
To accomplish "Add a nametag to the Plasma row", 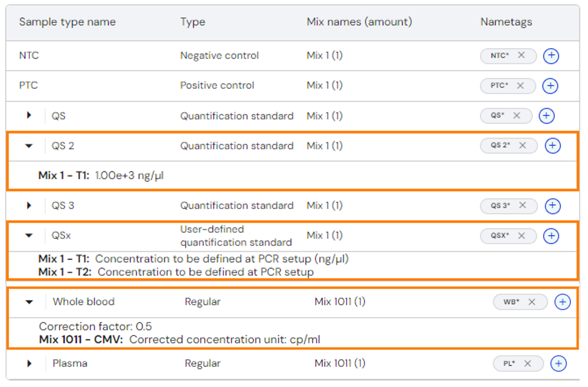I will pyautogui.click(x=558, y=363).
